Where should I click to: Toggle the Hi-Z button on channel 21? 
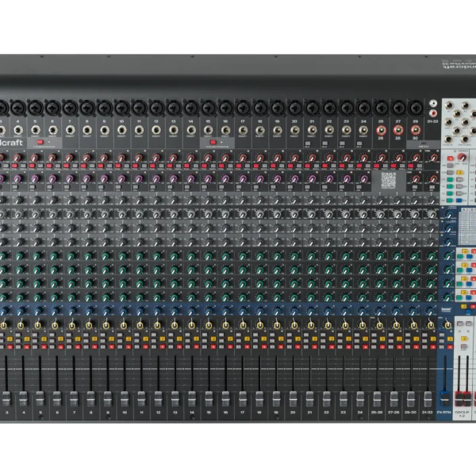click(308, 144)
